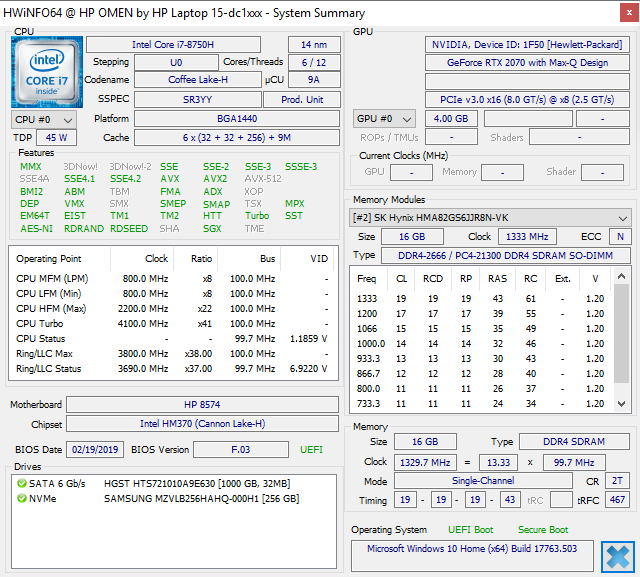
Task: Click the Intel HM370 (Cannon Lake-H) chipset field
Action: [202, 424]
